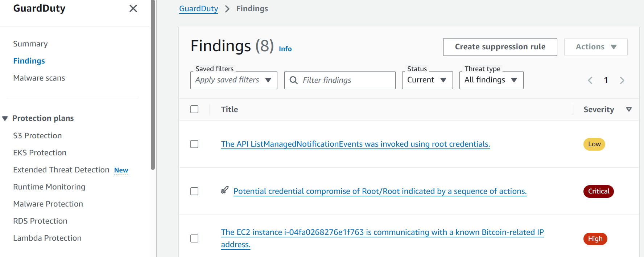Viewport: 644px width, 257px height.
Task: Click the search magnifier icon in Filter findings
Action: [294, 80]
